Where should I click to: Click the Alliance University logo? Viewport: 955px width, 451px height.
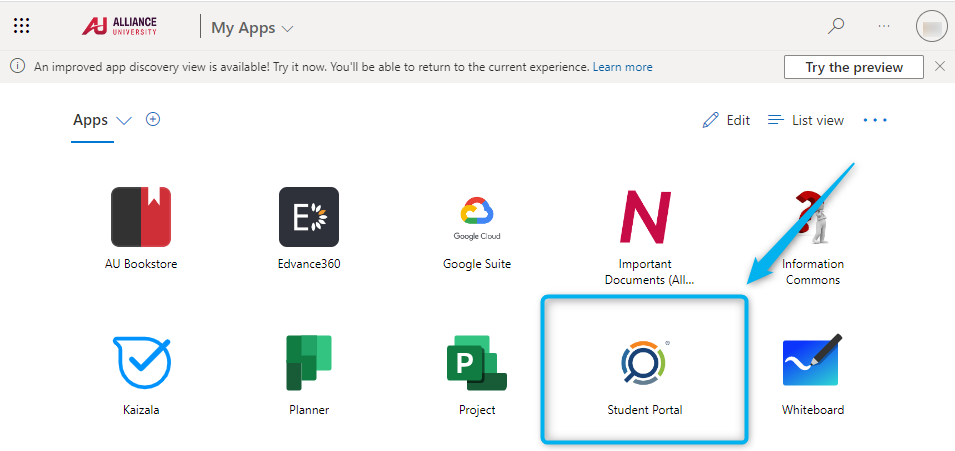pyautogui.click(x=119, y=26)
